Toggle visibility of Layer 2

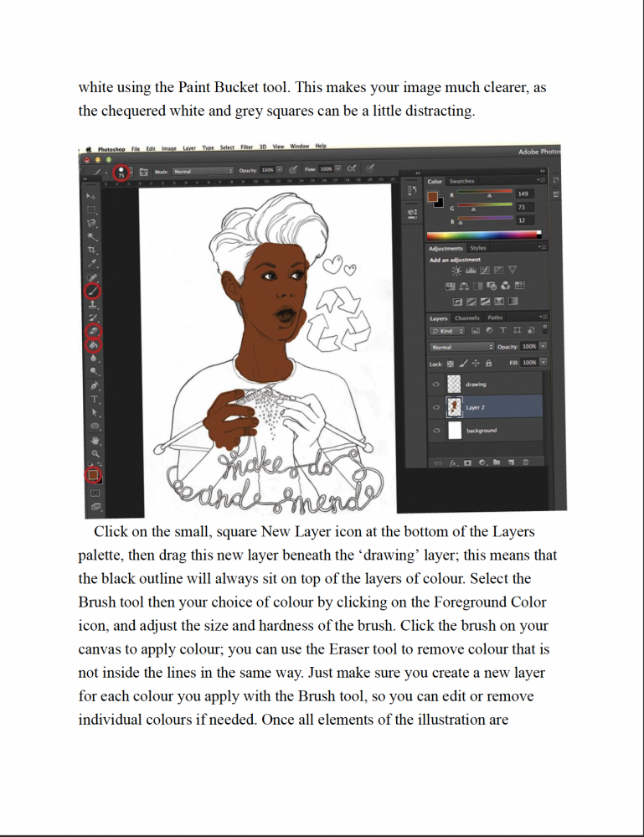[x=435, y=408]
